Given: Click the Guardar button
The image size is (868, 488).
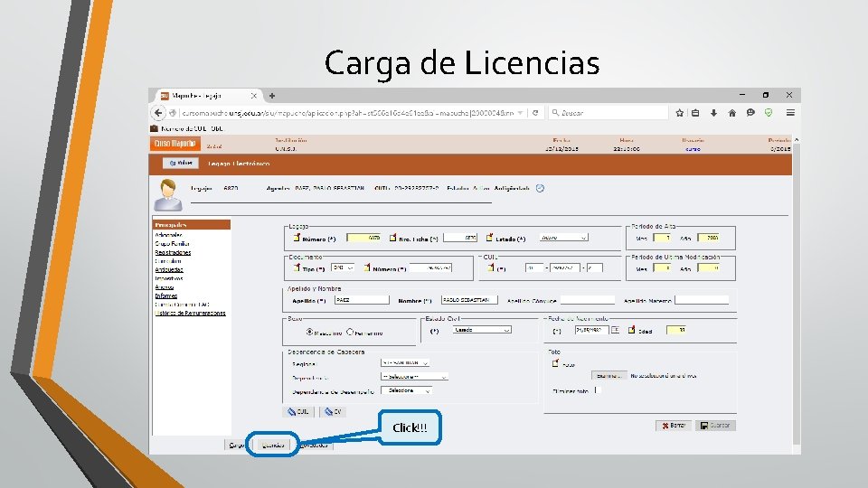Looking at the screenshot, I should pyautogui.click(x=715, y=426).
